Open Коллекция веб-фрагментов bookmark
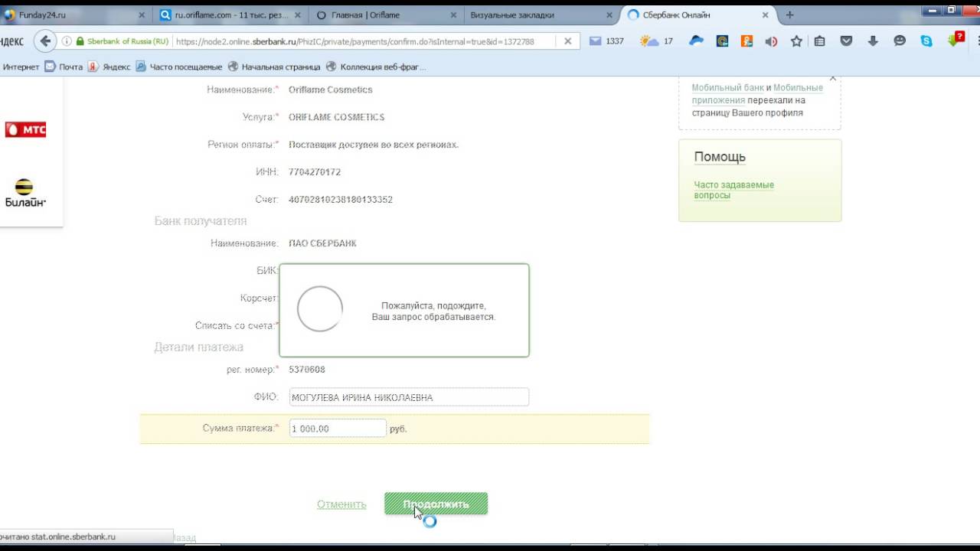This screenshot has height=551, width=980. pos(376,67)
